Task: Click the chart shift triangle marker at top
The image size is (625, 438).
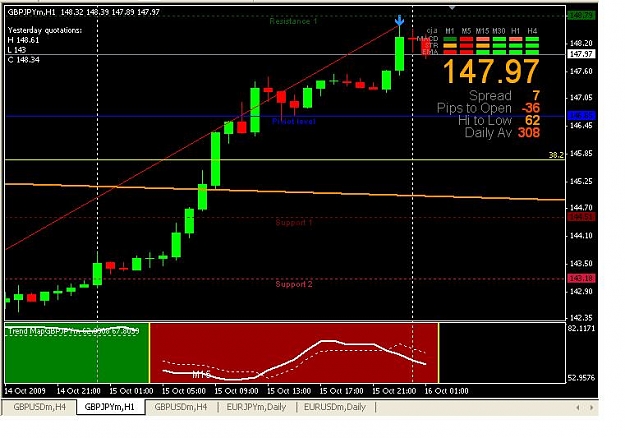Action: [x=452, y=8]
